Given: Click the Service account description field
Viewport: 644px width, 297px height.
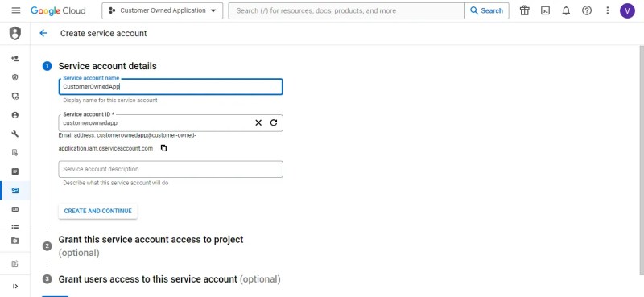Looking at the screenshot, I should [x=171, y=169].
